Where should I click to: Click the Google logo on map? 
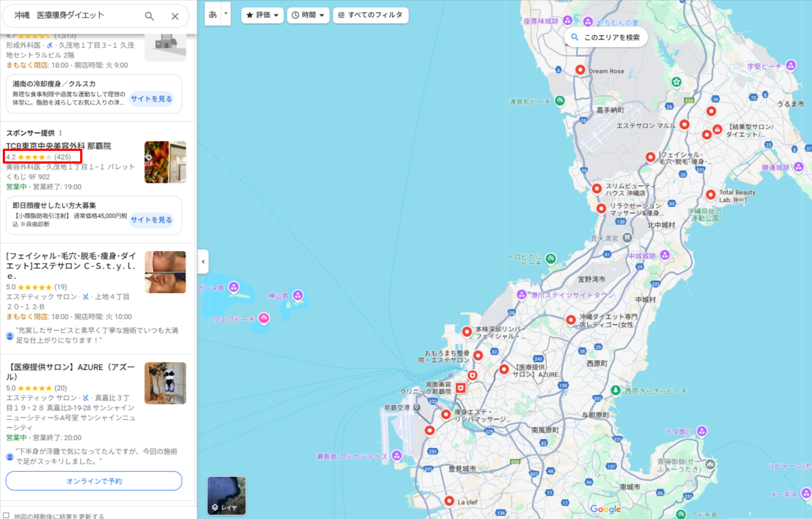605,509
